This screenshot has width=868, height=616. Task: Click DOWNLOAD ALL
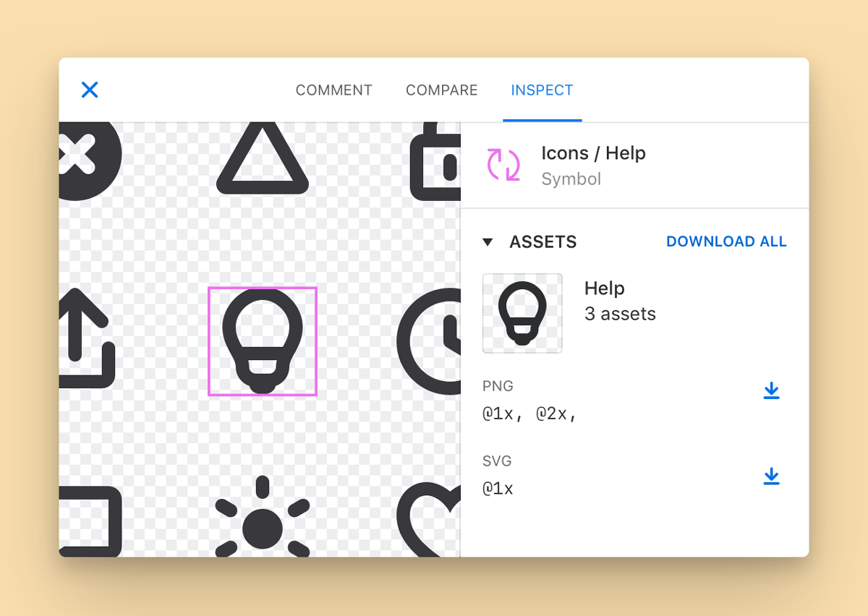(726, 241)
